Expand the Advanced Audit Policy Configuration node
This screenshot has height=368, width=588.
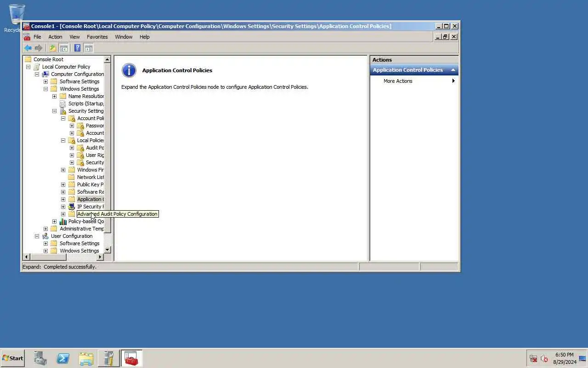click(x=63, y=214)
